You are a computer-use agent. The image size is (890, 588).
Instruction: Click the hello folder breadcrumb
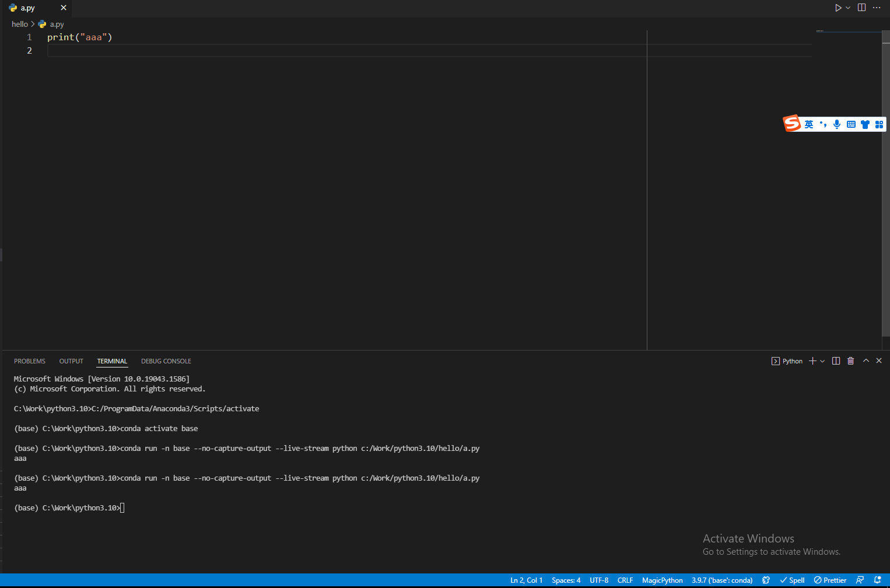20,24
